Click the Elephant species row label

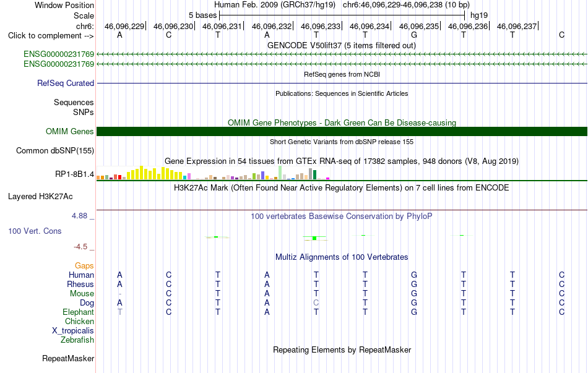[78, 312]
